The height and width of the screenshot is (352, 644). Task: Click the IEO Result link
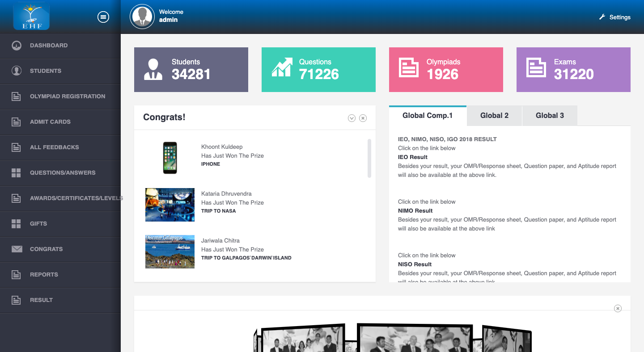click(413, 157)
